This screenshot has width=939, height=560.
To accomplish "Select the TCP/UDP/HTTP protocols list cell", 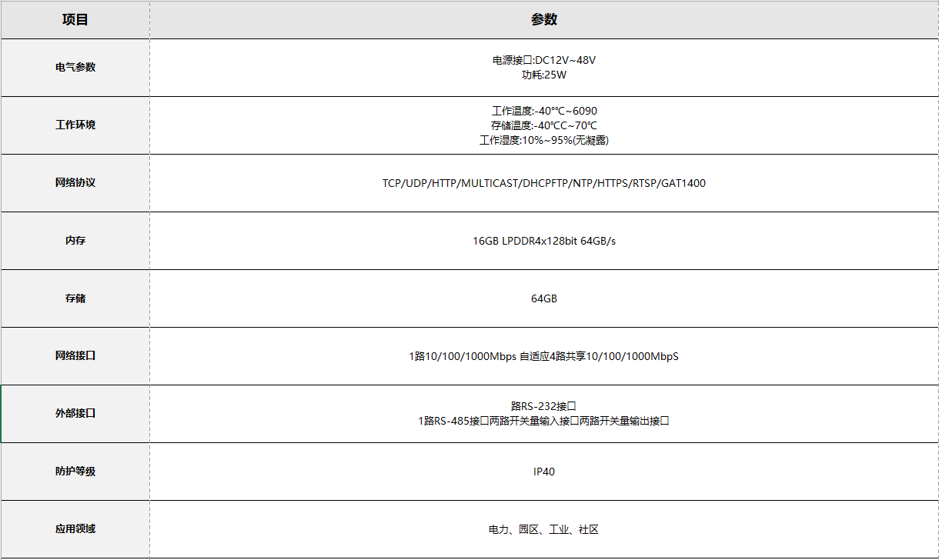I will tap(543, 183).
